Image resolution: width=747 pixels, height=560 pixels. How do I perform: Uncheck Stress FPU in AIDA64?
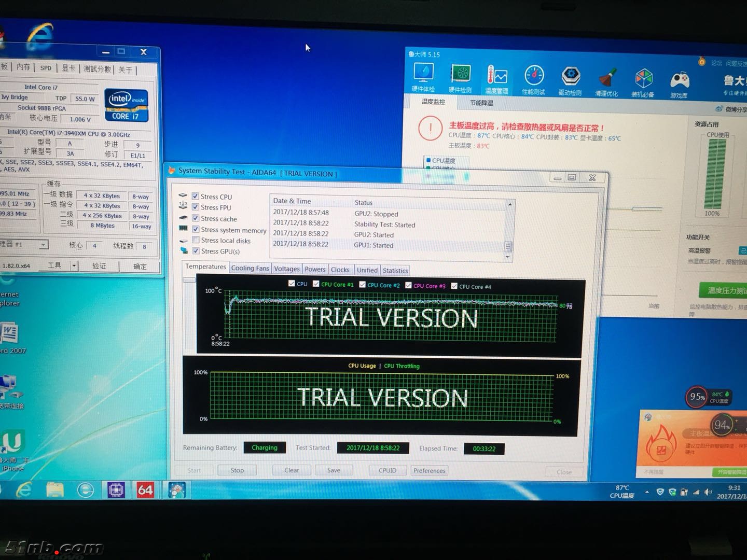coord(196,207)
